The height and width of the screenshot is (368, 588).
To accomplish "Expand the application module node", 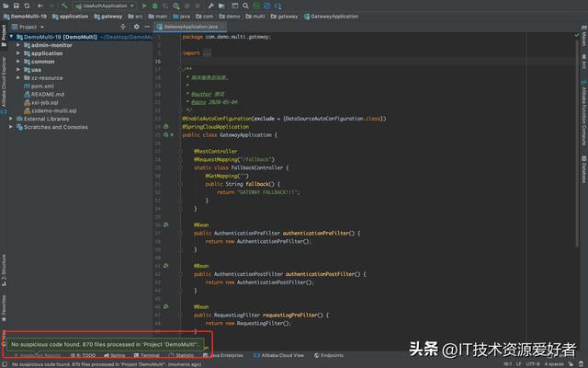I will coord(18,53).
